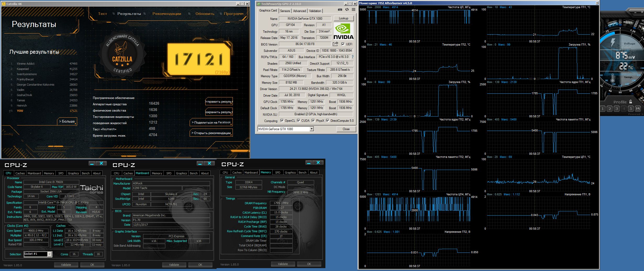Click the lightning bolt voltage icon in Afterburner
The image size is (644, 271).
613,42
